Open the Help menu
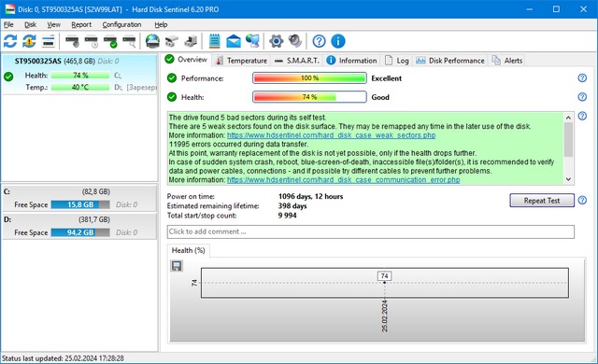The width and height of the screenshot is (598, 364). (161, 25)
